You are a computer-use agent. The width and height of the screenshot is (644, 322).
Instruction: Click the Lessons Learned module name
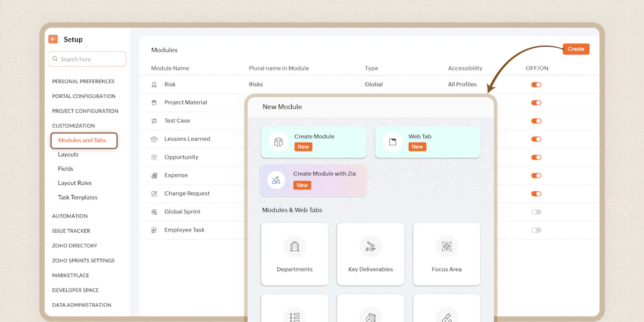click(187, 139)
